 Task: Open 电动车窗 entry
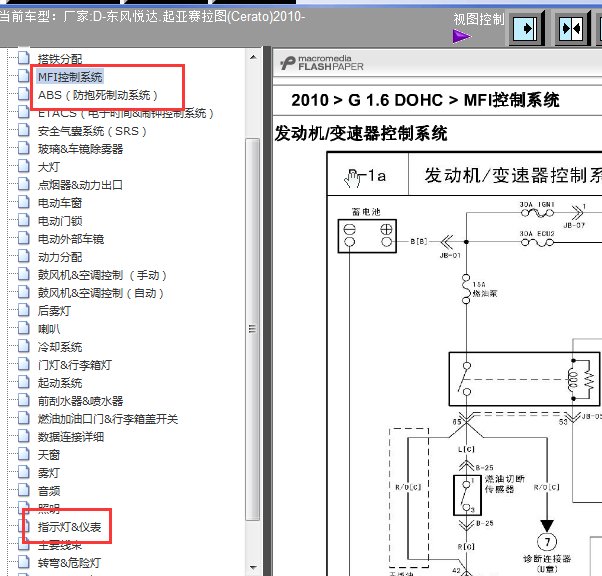coord(60,203)
